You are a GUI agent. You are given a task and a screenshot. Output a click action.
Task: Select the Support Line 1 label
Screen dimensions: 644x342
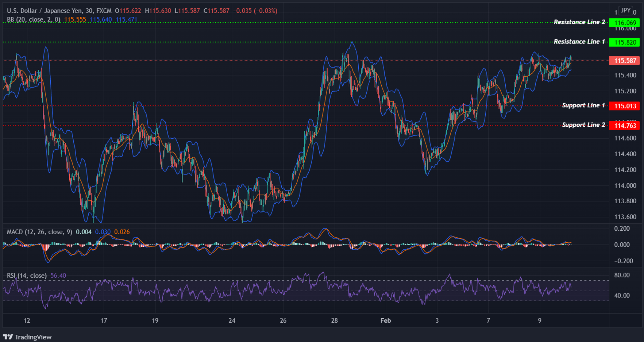(584, 105)
